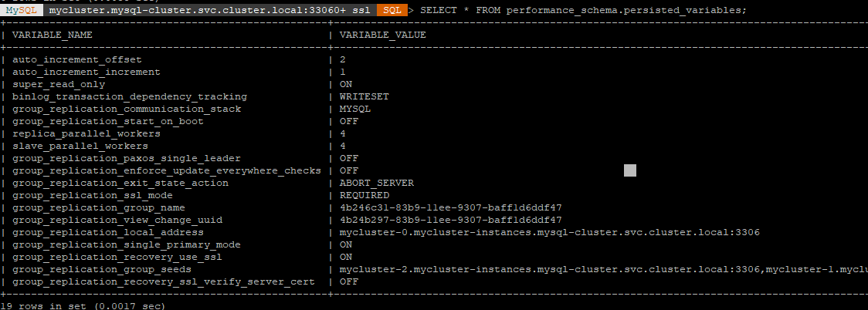Viewport: 868px width, 310px height.
Task: Click the mycluster-0 local address value
Action: pyautogui.click(x=549, y=232)
